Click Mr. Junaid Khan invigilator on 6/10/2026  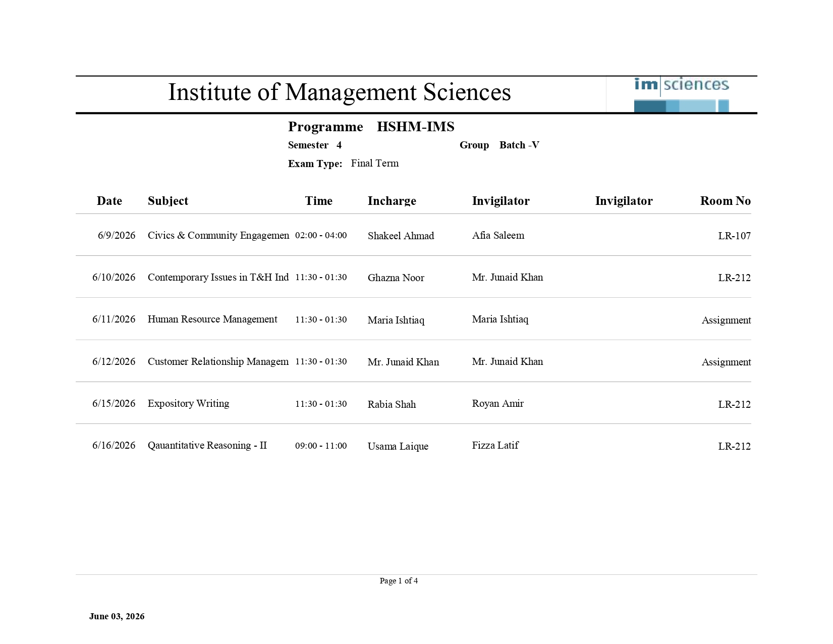point(508,277)
